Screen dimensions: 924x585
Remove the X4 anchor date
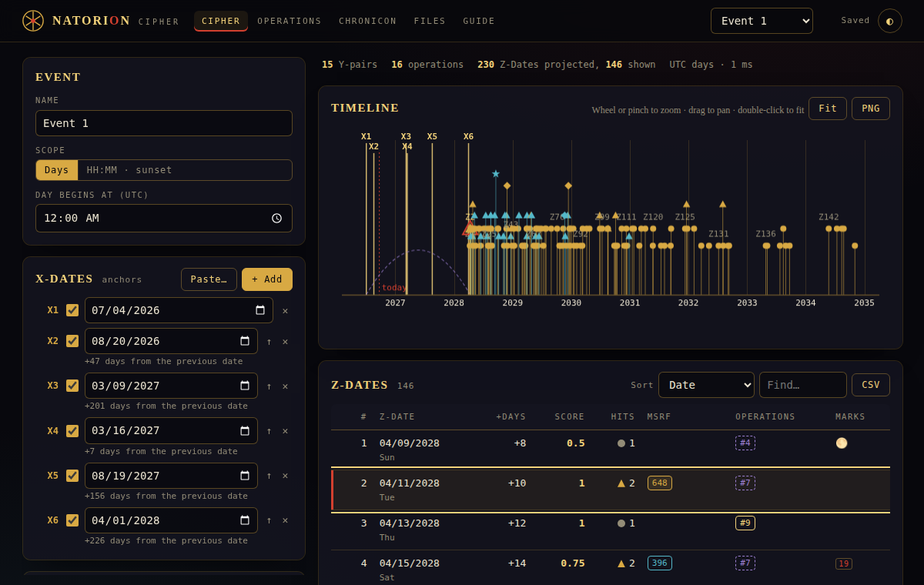[285, 431]
